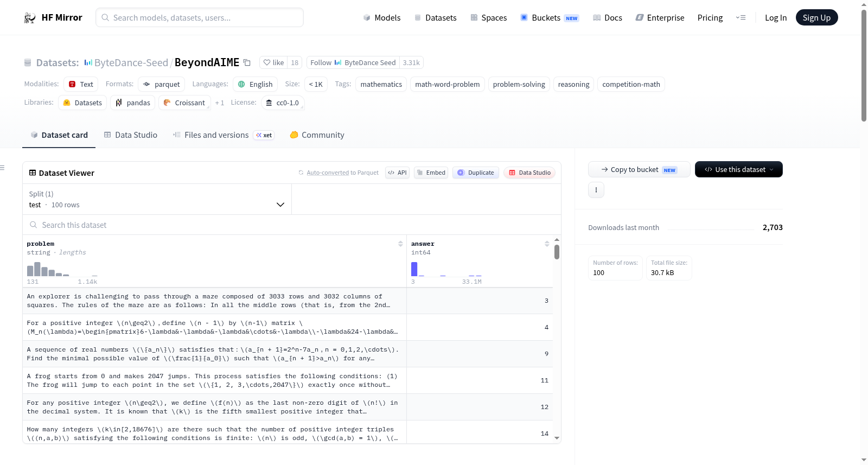Click the Sign Up button

point(816,18)
